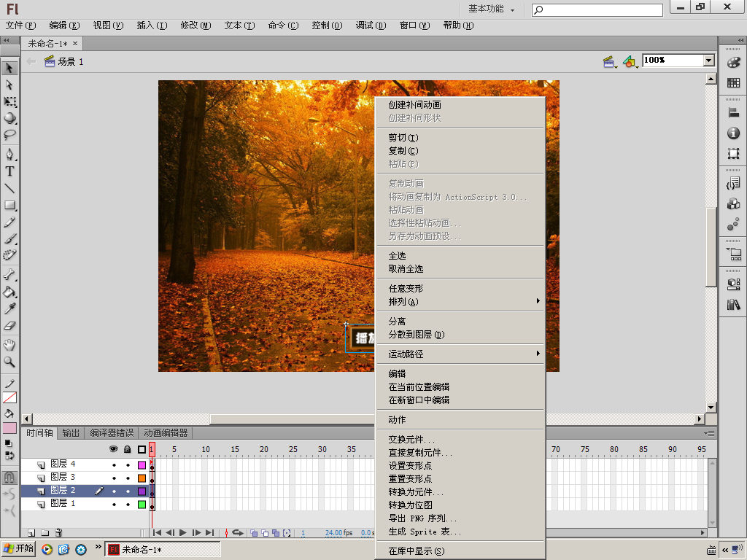747x560 pixels.
Task: Select the Hand tool
Action: (9, 345)
